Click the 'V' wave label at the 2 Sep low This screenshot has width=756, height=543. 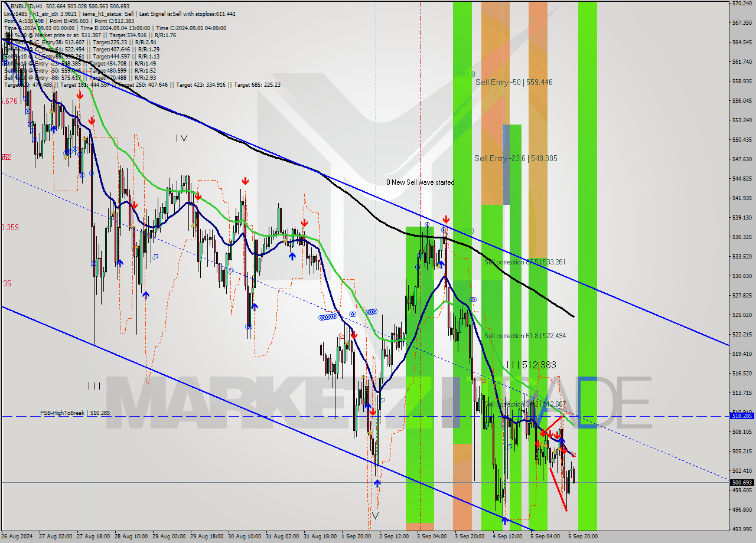point(374,515)
